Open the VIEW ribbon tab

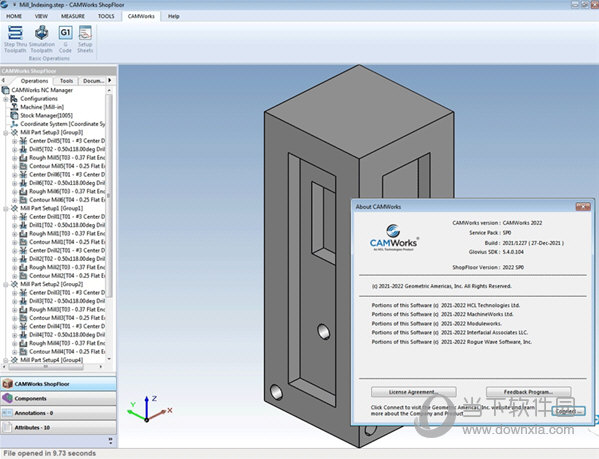(41, 16)
